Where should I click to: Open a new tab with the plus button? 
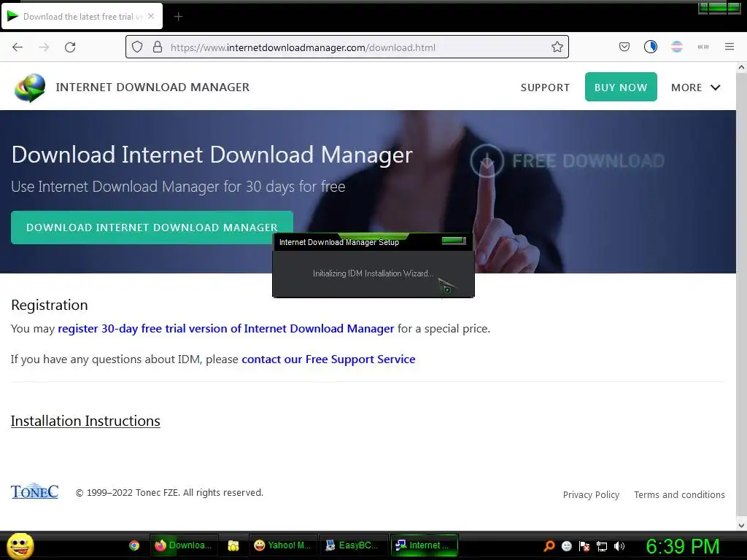pos(178,17)
